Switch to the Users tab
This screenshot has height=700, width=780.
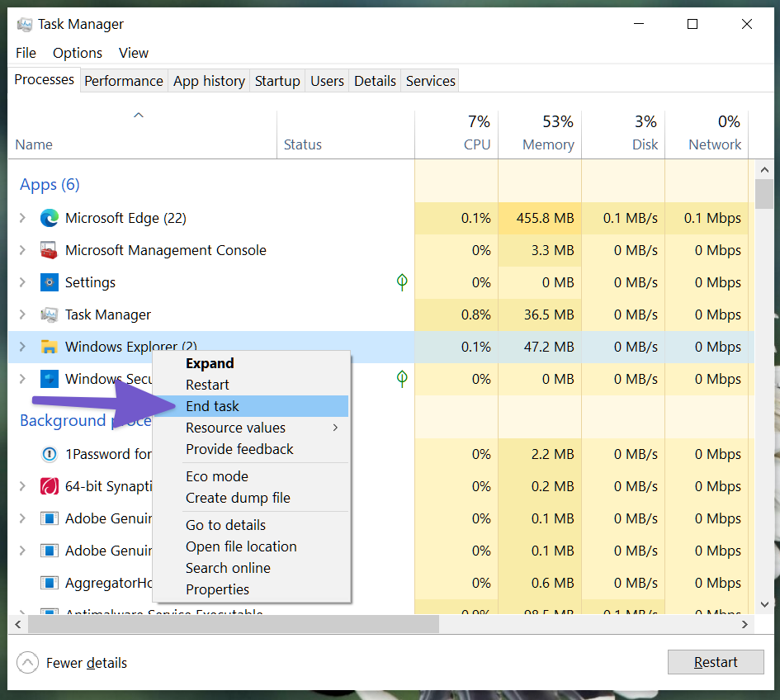pyautogui.click(x=327, y=81)
